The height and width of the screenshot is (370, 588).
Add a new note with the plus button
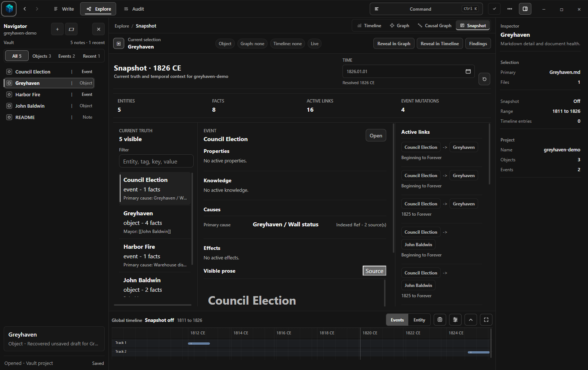tap(57, 29)
